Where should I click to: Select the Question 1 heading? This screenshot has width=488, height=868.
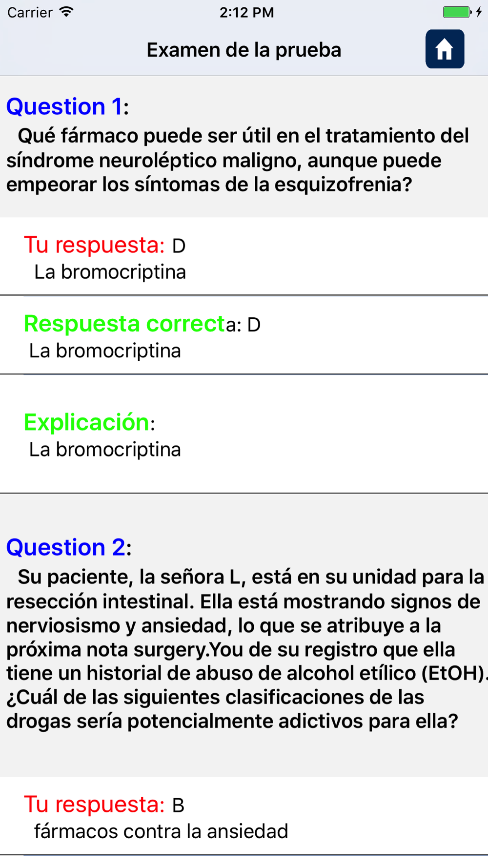(67, 106)
